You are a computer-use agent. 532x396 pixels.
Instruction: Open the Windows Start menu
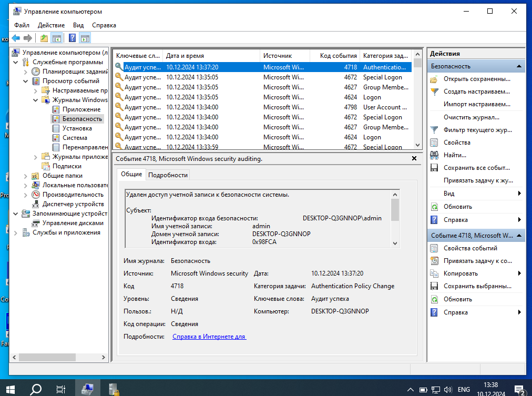click(x=10, y=389)
